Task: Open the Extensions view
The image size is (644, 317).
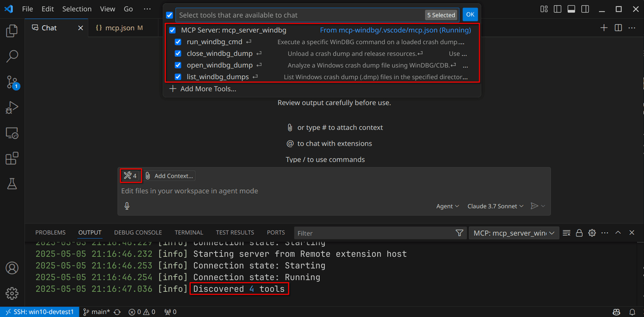Action: (x=12, y=158)
